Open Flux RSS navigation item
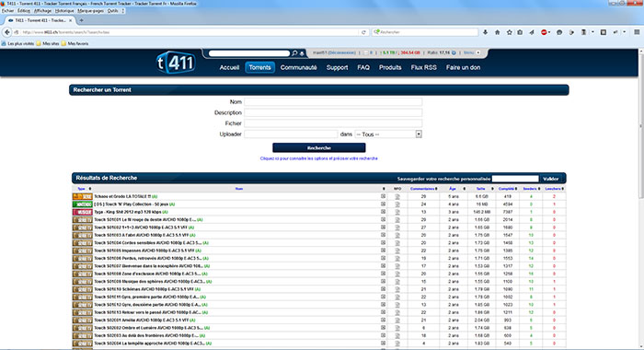The height and width of the screenshot is (350, 644). [x=423, y=67]
